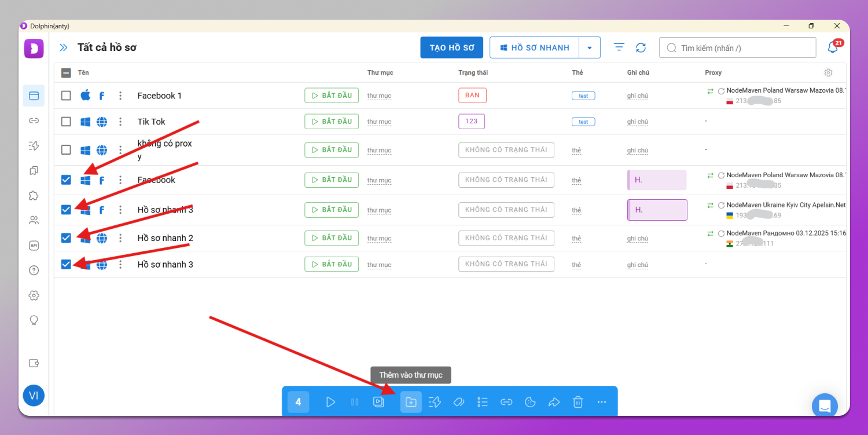
Task: Start selected profiles using the play icon
Action: (x=330, y=402)
